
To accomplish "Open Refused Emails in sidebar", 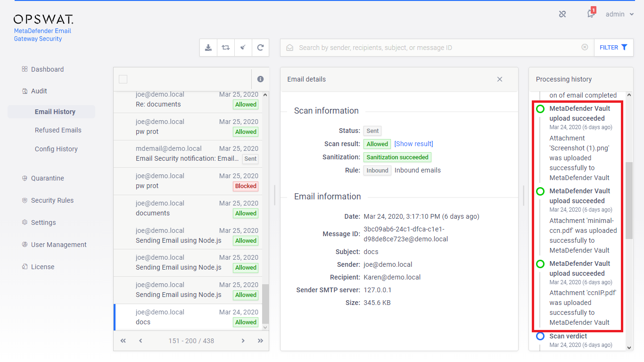I will (x=58, y=130).
